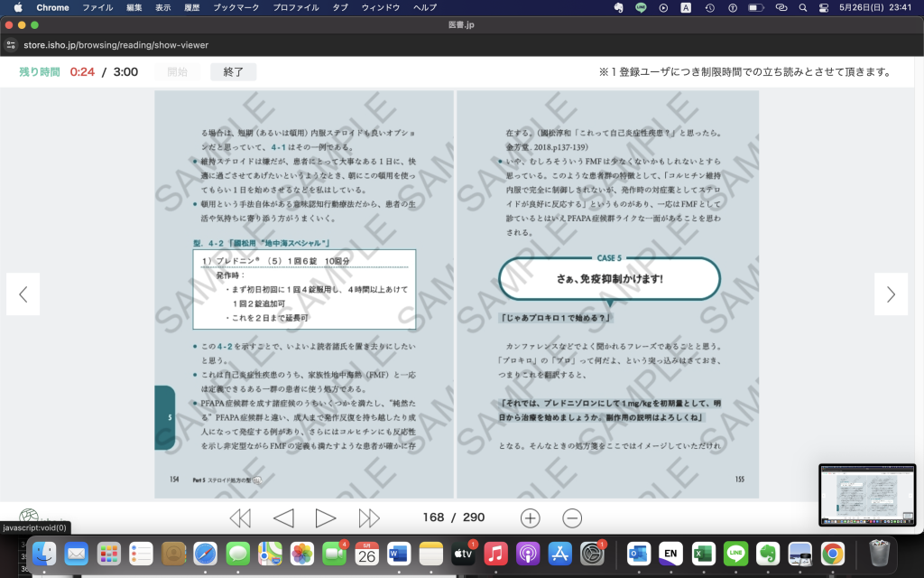Zoom out with the minus circle icon
Screen dimensions: 924x578
tap(572, 517)
